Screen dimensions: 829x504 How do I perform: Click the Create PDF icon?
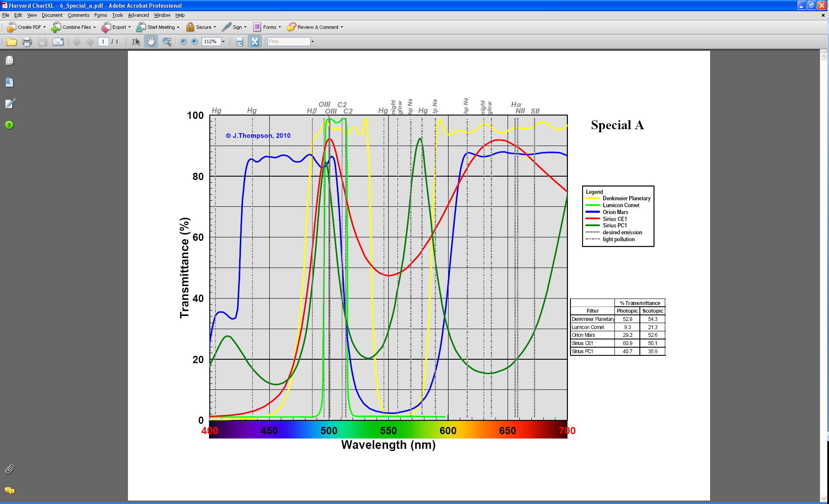[x=11, y=27]
